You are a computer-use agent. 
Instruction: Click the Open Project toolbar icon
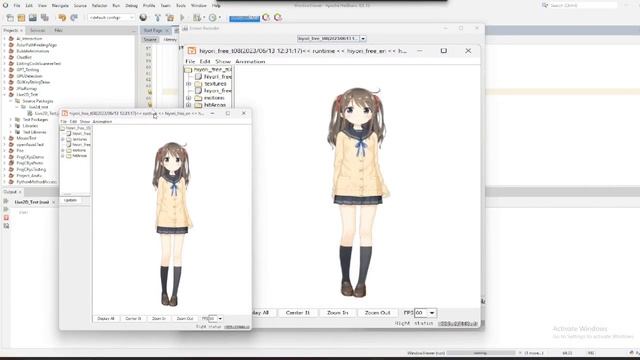coord(33,18)
